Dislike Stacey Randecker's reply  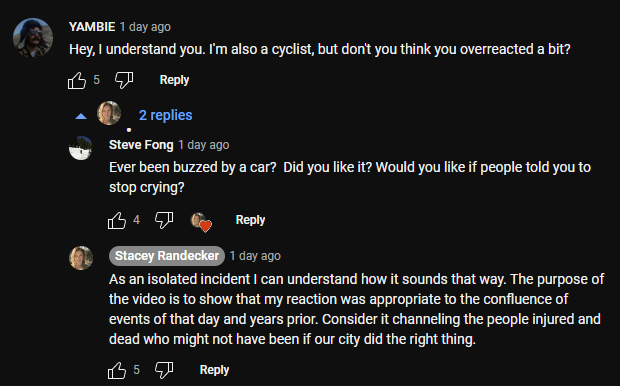[x=164, y=370]
